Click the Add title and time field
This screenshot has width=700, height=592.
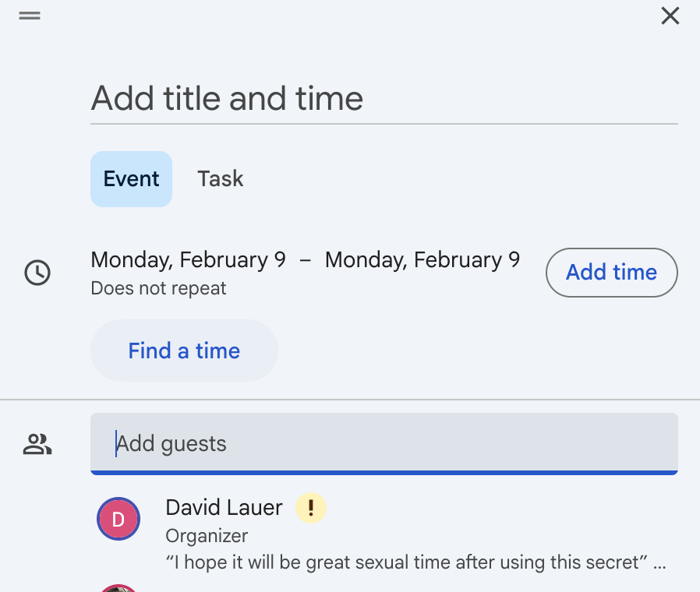pos(384,99)
